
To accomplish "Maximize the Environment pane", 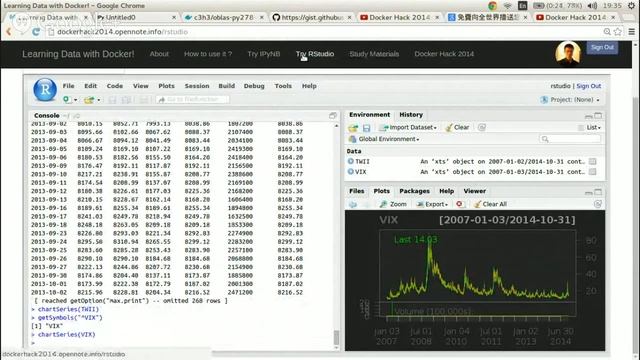I will 598,116.
